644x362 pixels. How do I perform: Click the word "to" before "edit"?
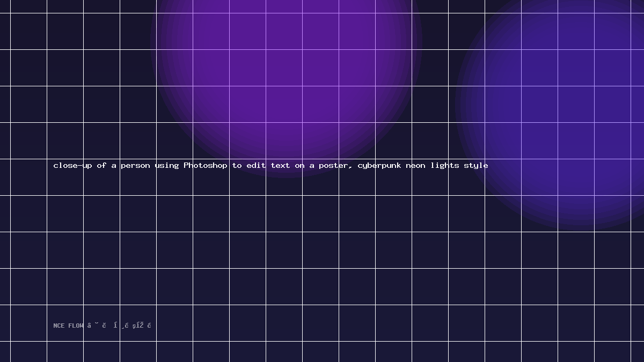pyautogui.click(x=237, y=165)
